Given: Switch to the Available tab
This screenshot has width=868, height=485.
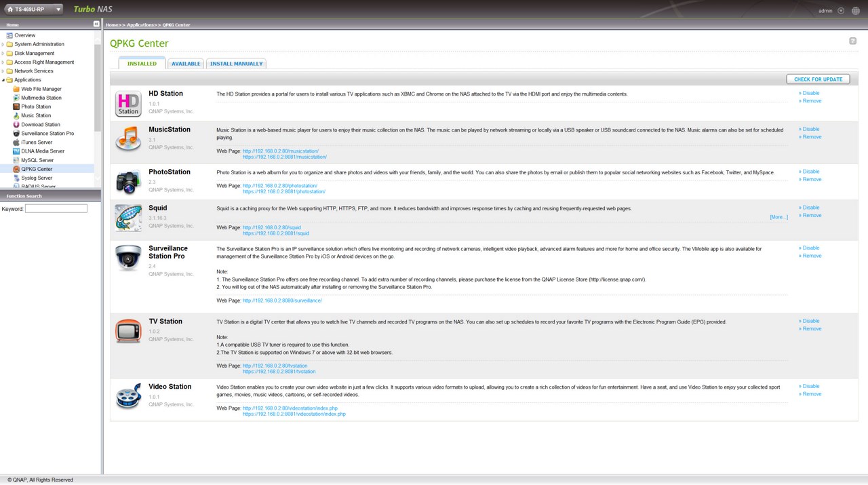Looking at the screenshot, I should coord(186,64).
